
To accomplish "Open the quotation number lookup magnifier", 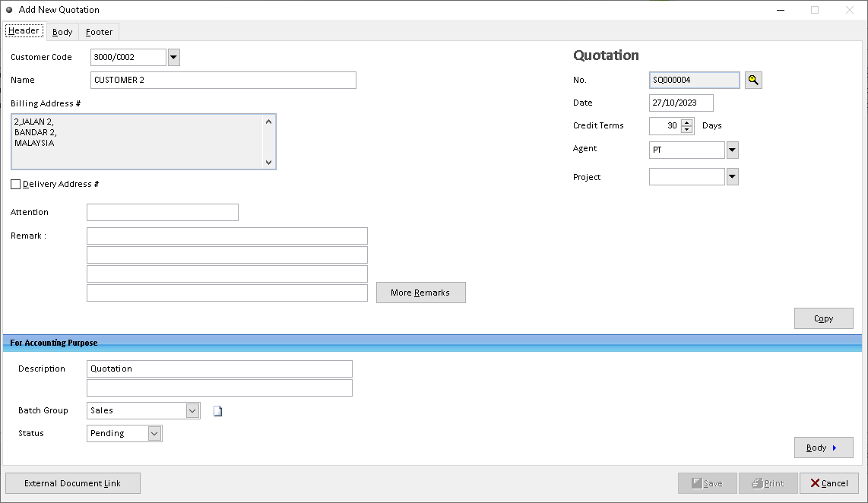I will (x=752, y=80).
